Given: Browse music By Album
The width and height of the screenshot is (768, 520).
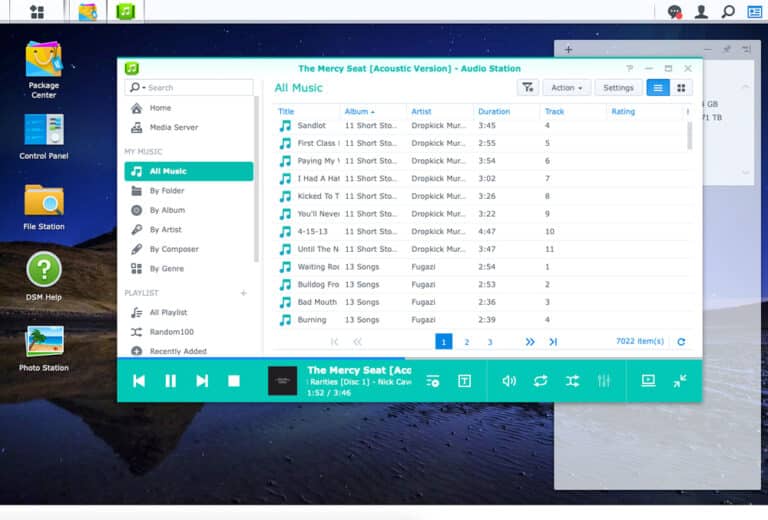Looking at the screenshot, I should click(x=189, y=210).
